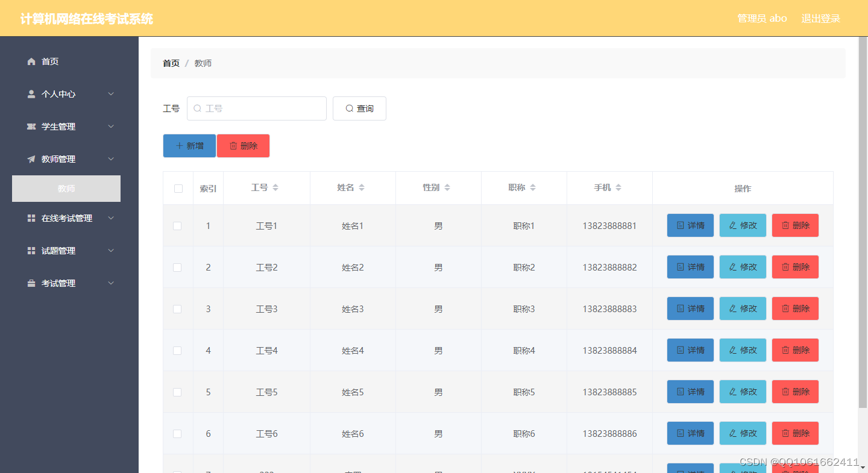The height and width of the screenshot is (473, 868).
Task: Select the home icon beside 首页 in sidebar
Action: 31,61
